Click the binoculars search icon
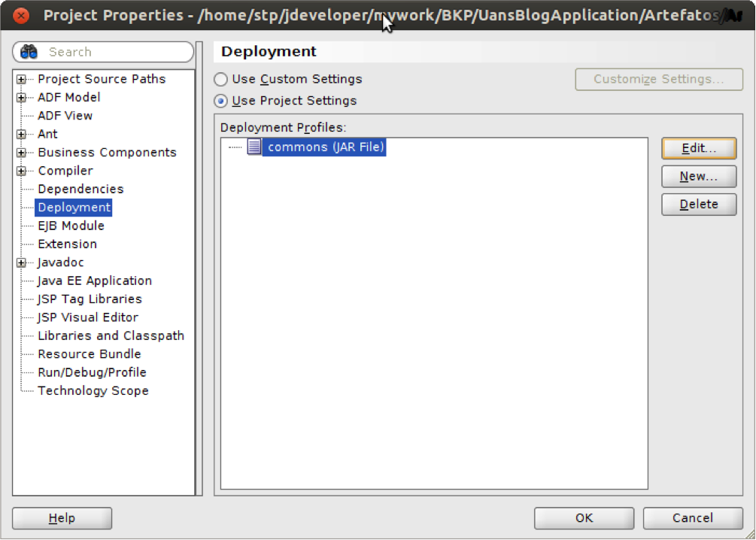The width and height of the screenshot is (756, 540). [29, 52]
